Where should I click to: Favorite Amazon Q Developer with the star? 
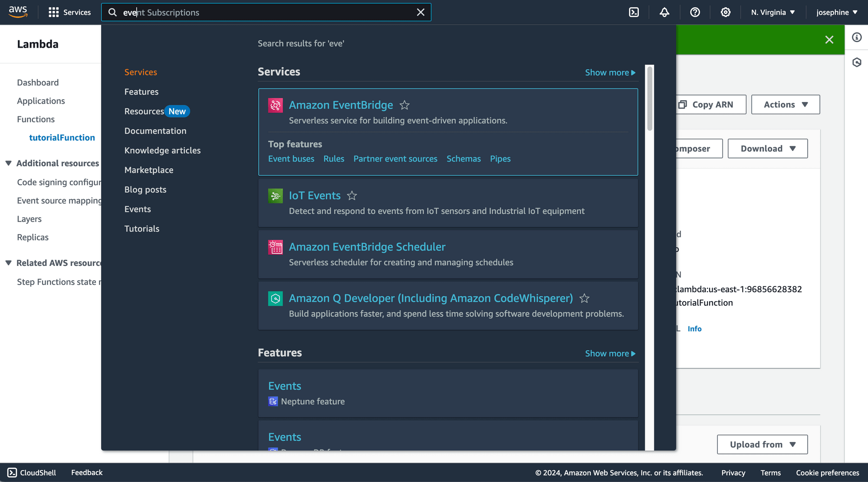pyautogui.click(x=585, y=298)
